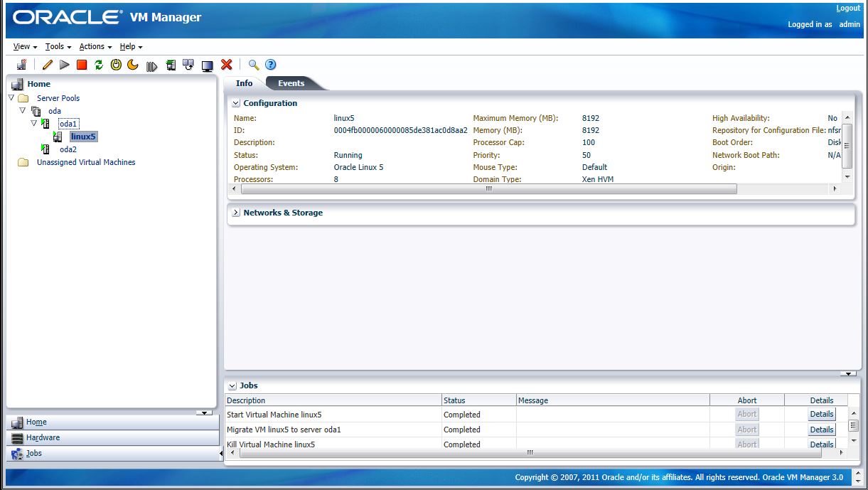
Task: Click the Status column header in Jobs table
Action: pos(478,400)
